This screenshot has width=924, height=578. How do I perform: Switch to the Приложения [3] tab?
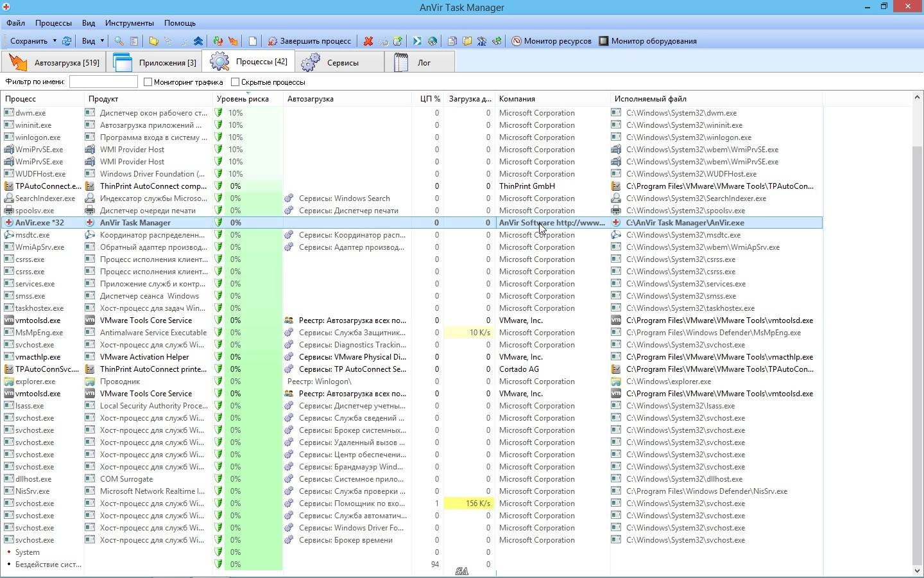[154, 62]
